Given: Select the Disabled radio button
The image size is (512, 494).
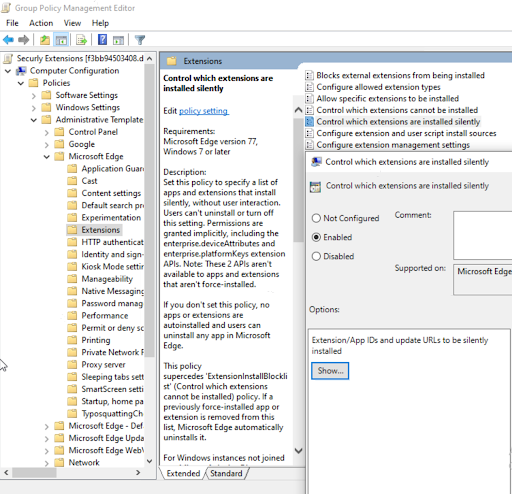Looking at the screenshot, I should 316,256.
